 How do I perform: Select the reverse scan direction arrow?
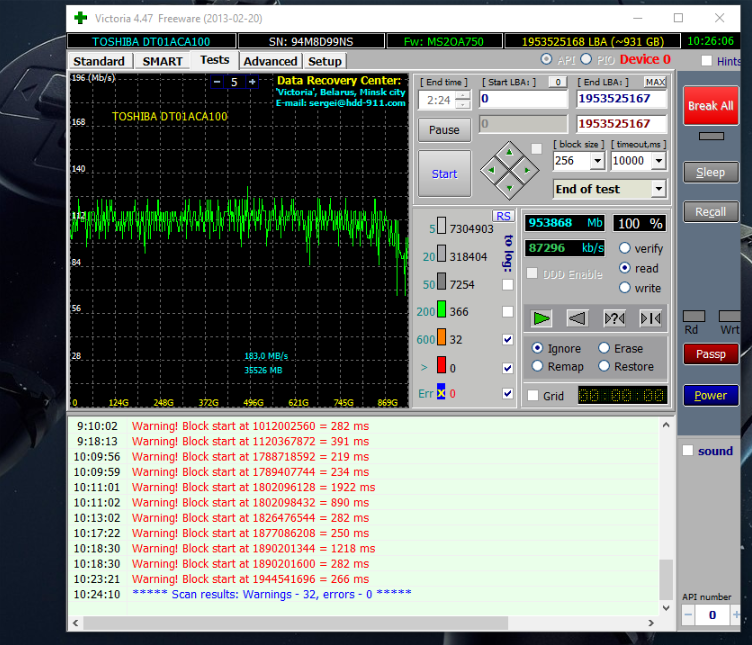[x=577, y=318]
